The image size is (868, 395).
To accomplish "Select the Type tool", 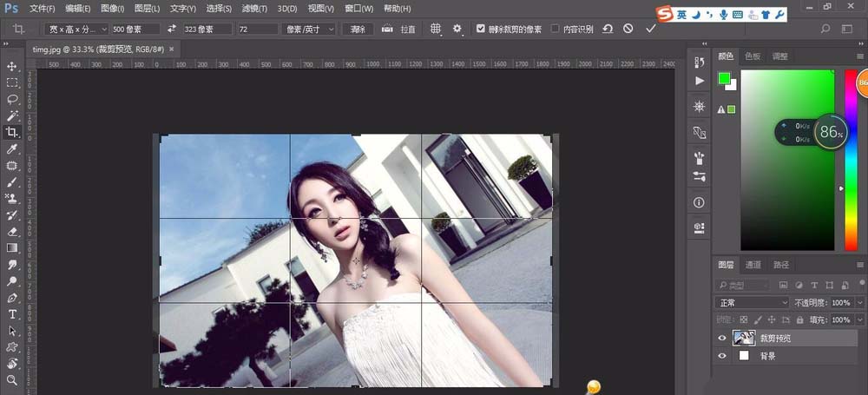I will tap(12, 314).
